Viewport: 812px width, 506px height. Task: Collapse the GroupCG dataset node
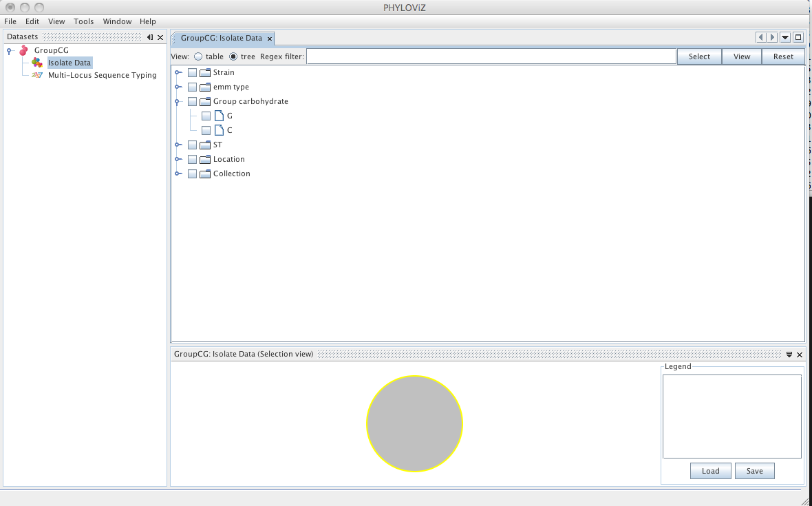pos(9,51)
